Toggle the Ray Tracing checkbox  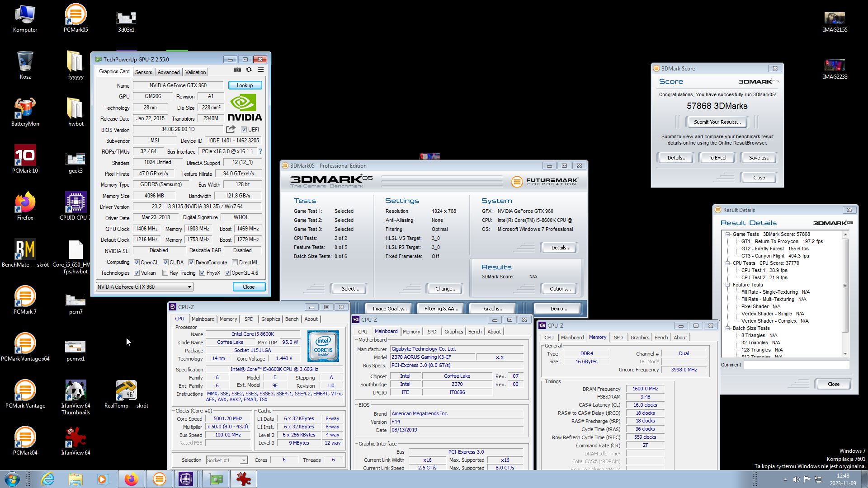coord(165,273)
